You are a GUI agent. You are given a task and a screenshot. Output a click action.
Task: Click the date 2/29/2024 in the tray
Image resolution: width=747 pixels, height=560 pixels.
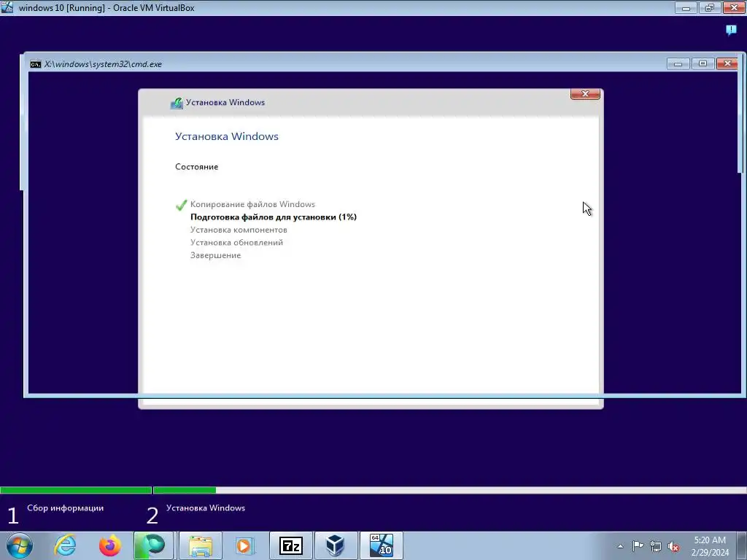(710, 553)
